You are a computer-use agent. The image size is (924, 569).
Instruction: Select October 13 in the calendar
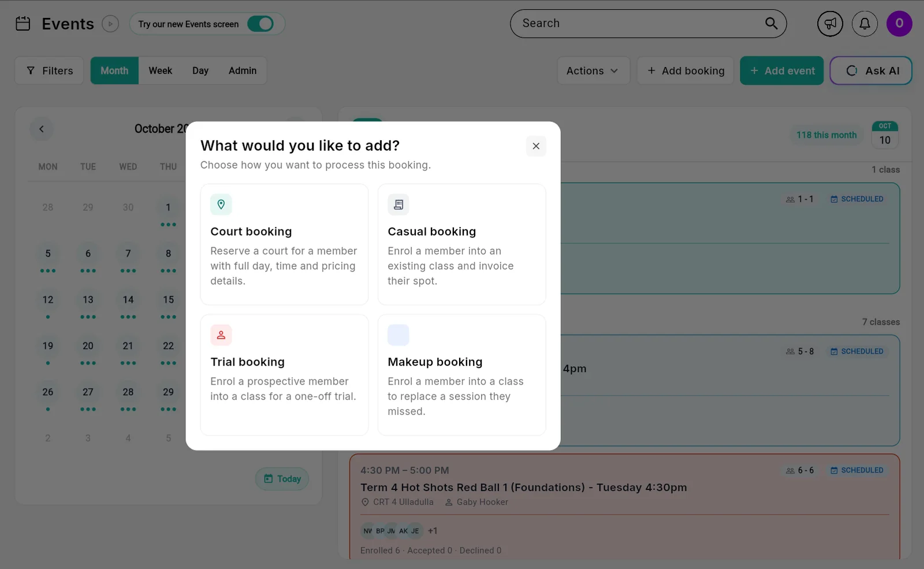click(x=88, y=300)
